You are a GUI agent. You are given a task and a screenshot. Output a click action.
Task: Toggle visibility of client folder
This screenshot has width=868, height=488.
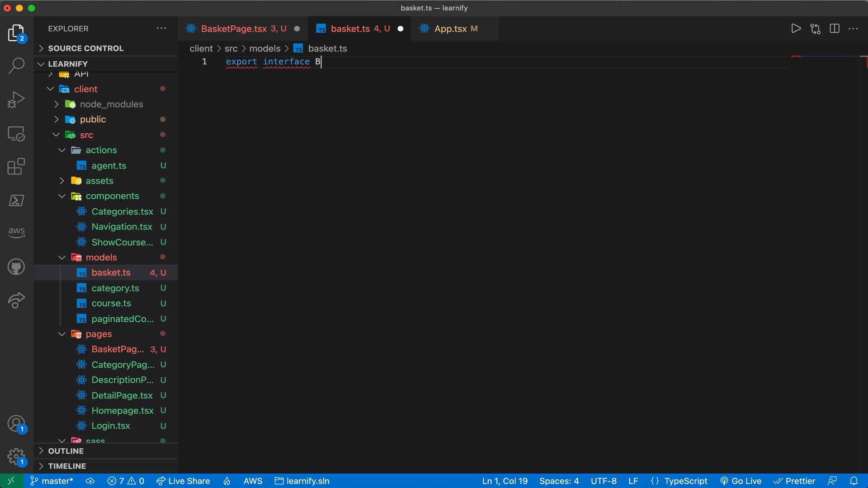(x=49, y=89)
